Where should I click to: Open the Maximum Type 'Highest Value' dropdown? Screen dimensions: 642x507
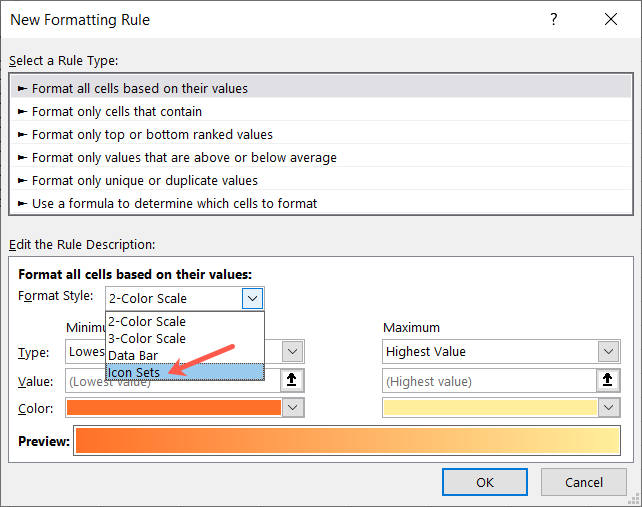click(608, 352)
